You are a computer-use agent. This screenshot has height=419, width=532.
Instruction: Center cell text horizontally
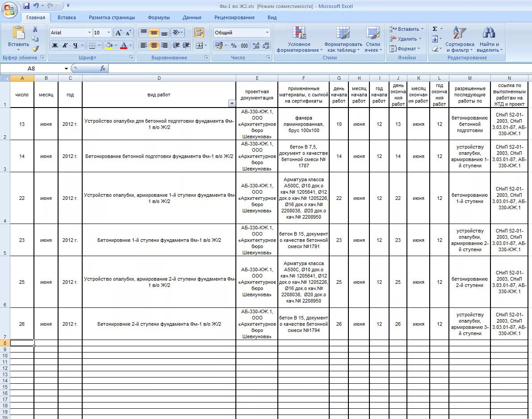click(x=154, y=45)
